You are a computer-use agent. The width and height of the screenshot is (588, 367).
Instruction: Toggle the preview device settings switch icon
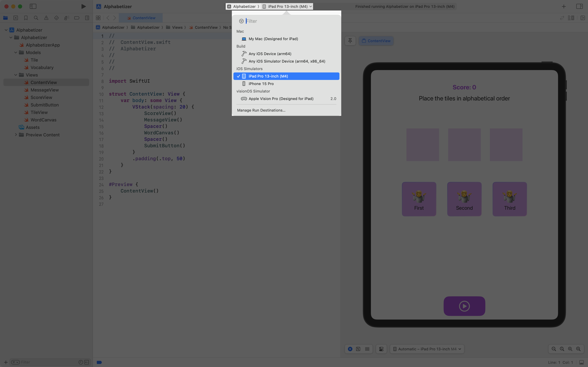[x=381, y=349]
